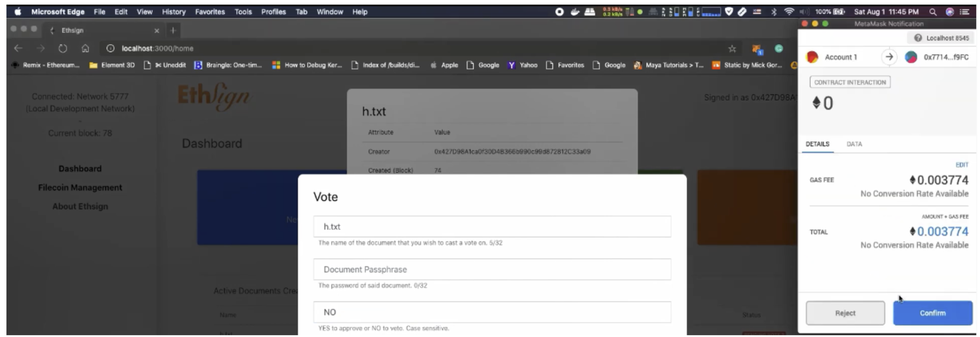Click the vote field containing NO
The image size is (980, 337).
pyautogui.click(x=492, y=312)
